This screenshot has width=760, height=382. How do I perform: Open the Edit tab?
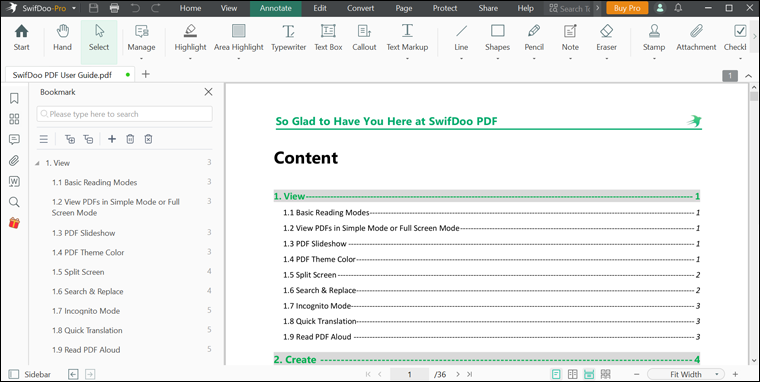click(x=320, y=8)
